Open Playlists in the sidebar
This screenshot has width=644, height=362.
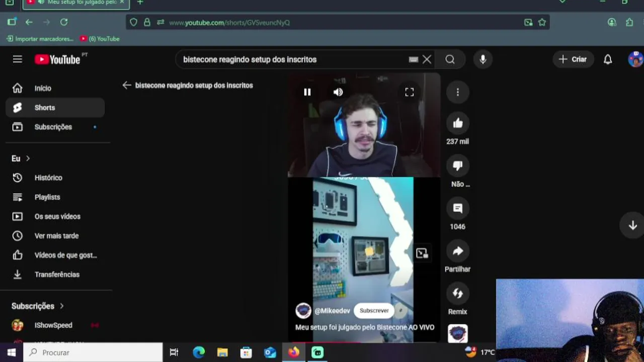pos(55,197)
